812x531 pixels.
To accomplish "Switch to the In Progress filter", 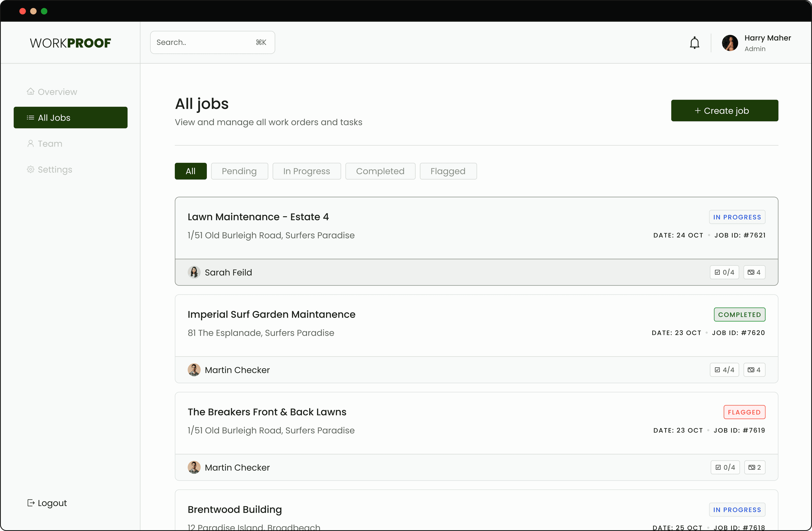I will (306, 171).
